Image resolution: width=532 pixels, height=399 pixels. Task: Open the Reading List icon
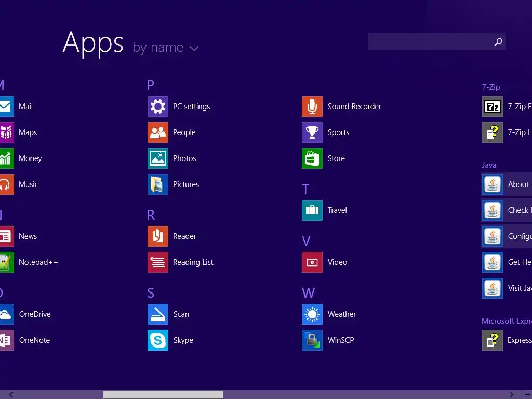click(158, 262)
